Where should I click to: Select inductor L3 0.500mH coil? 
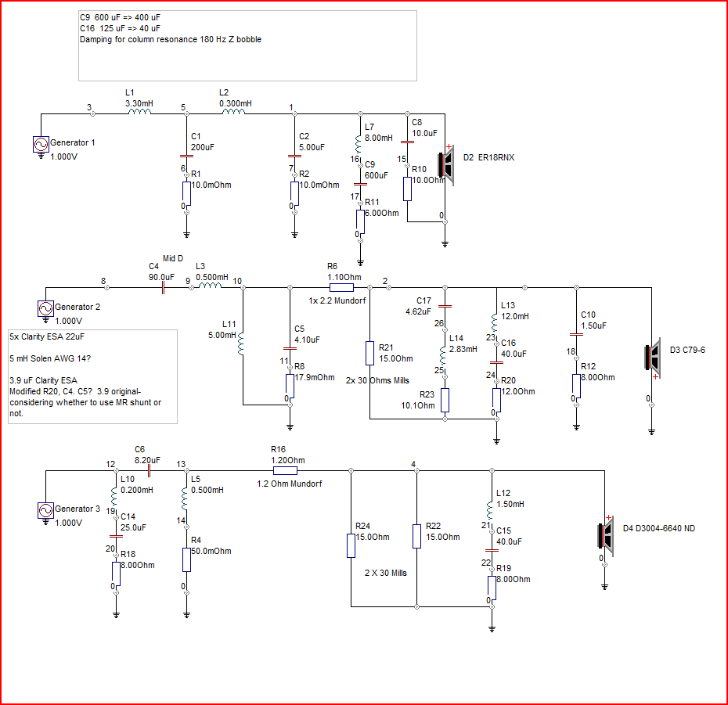(210, 285)
